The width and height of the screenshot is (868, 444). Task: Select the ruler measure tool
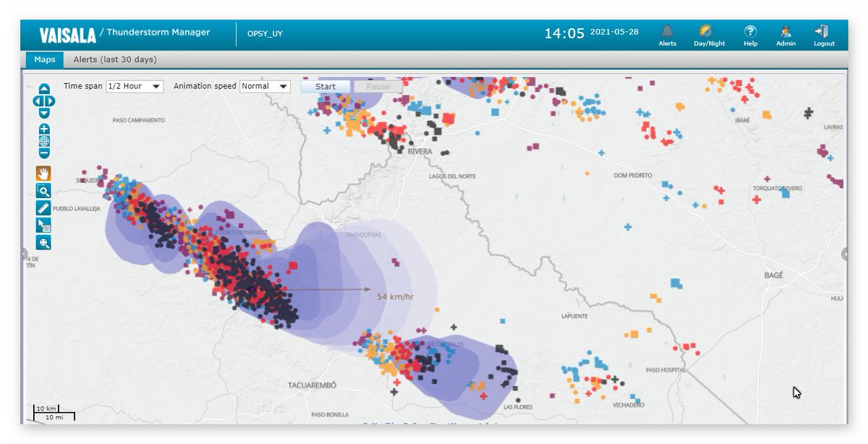[43, 208]
